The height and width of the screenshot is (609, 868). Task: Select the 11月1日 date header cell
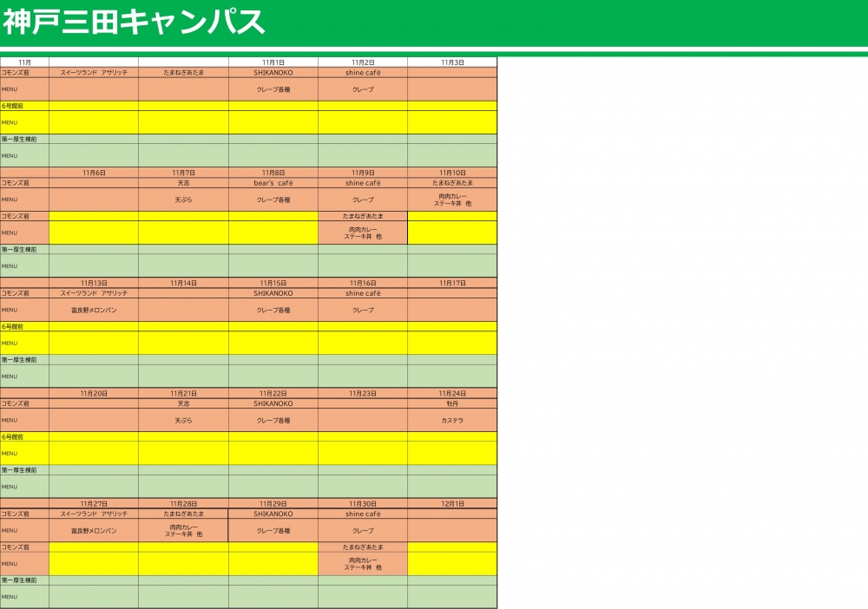[273, 62]
